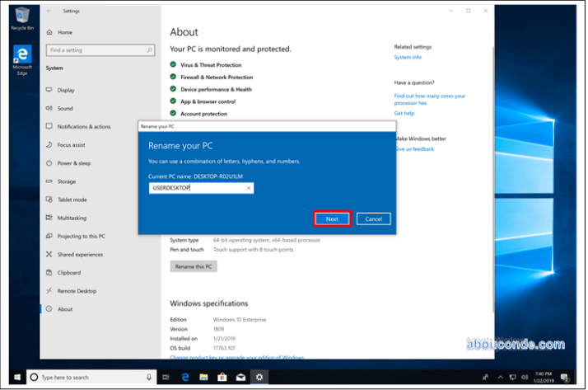Select Display in the settings sidebar
Viewport: 588px width, 390px height.
pos(66,90)
